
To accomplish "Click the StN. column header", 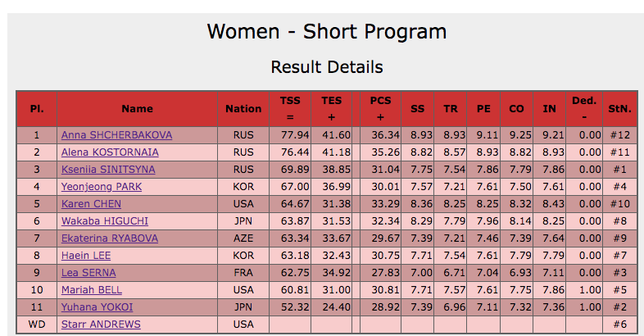I will (619, 108).
